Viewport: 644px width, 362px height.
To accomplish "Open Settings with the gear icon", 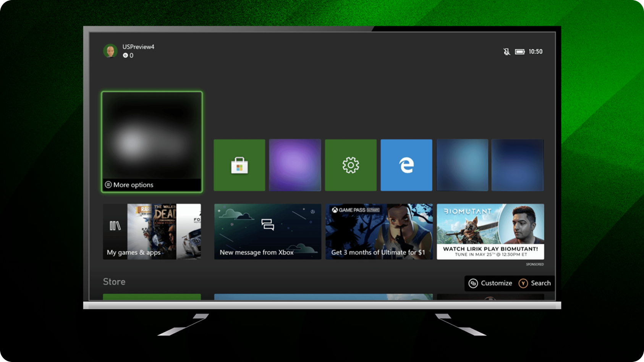I will (x=351, y=165).
